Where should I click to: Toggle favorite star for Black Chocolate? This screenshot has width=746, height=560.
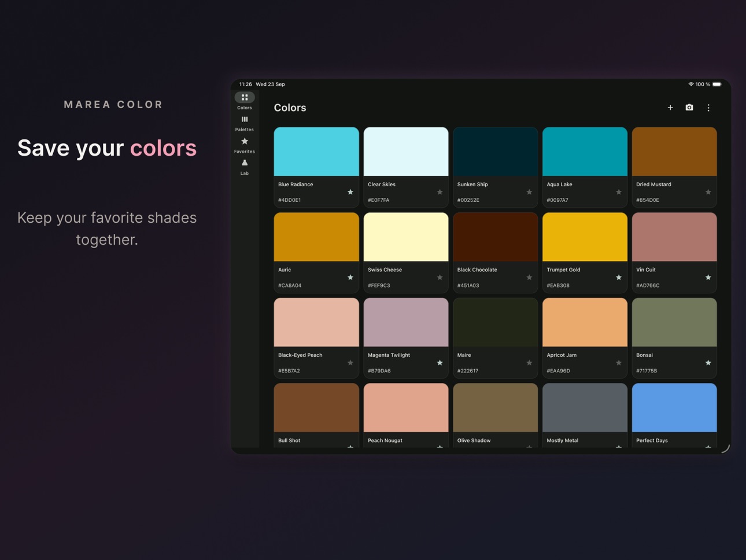pyautogui.click(x=529, y=278)
